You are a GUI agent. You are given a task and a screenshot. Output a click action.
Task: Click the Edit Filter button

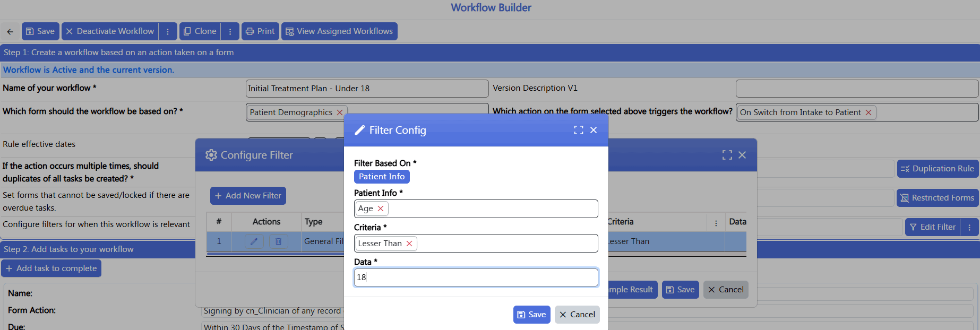tap(932, 227)
